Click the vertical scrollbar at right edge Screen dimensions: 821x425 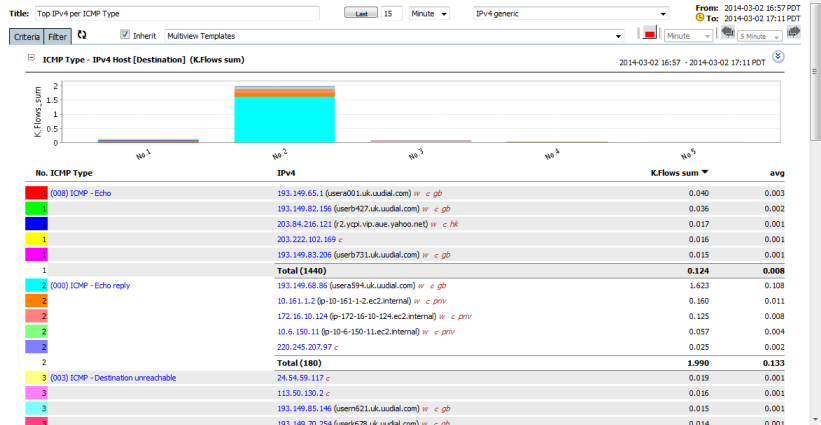[815, 71]
